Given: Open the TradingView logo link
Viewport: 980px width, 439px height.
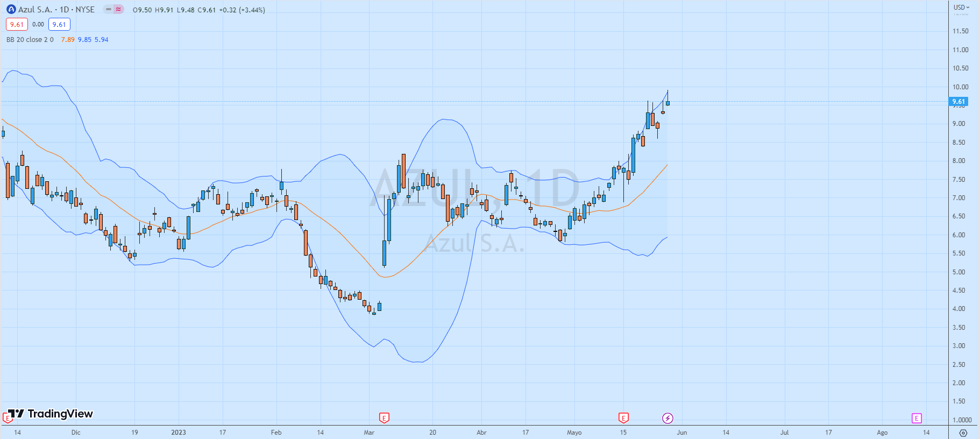Looking at the screenshot, I should pyautogui.click(x=51, y=413).
